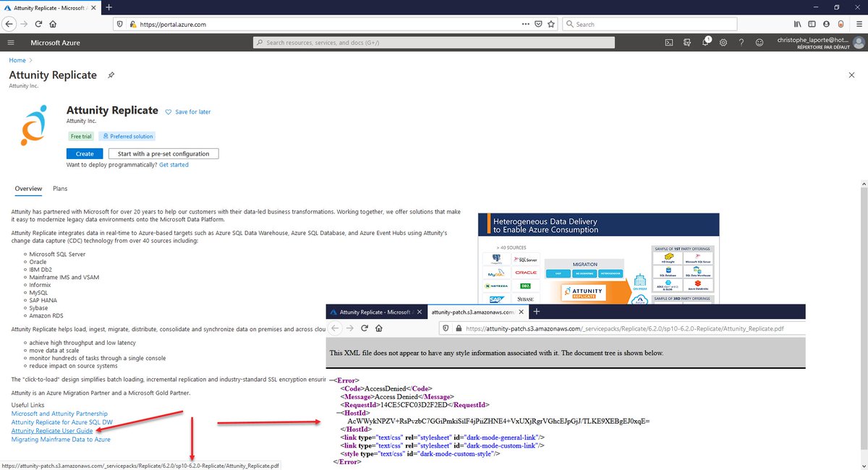Select the Overview tab
Image resolution: width=868 pixels, height=470 pixels.
pos(28,189)
